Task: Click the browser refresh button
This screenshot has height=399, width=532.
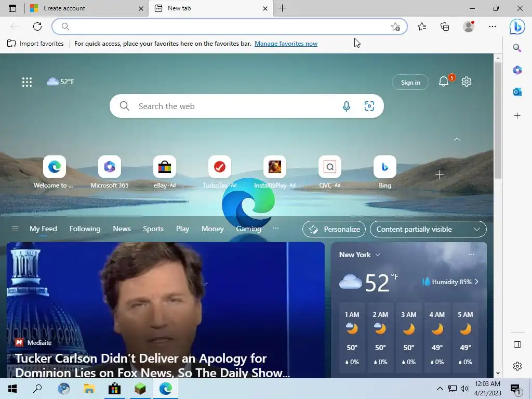Action: [37, 26]
